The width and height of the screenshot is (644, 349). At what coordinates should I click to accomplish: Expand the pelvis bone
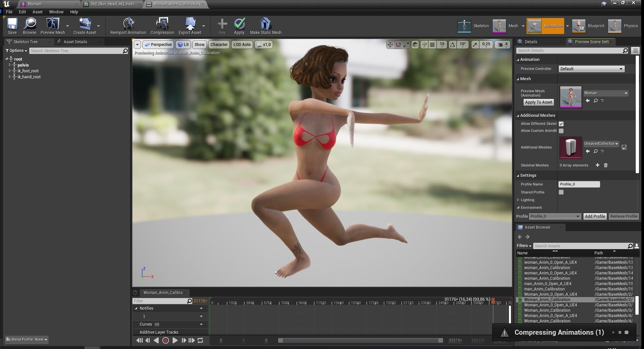[x=10, y=65]
